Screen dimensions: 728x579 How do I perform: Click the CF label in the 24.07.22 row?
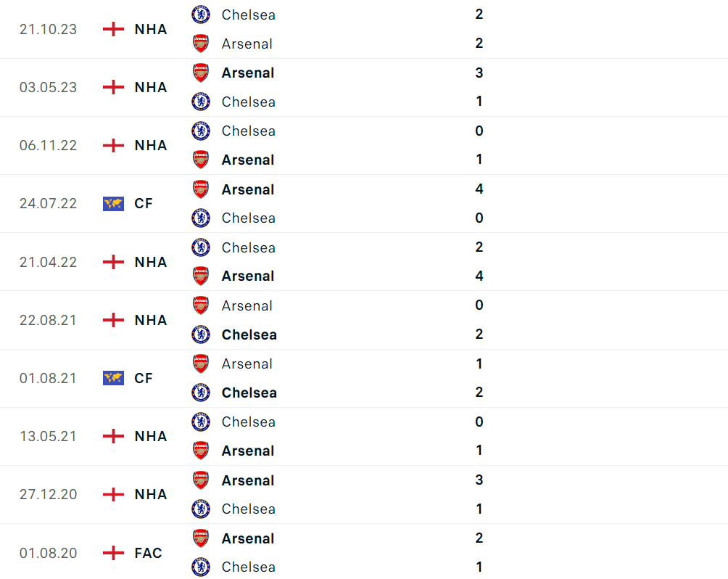click(x=144, y=204)
